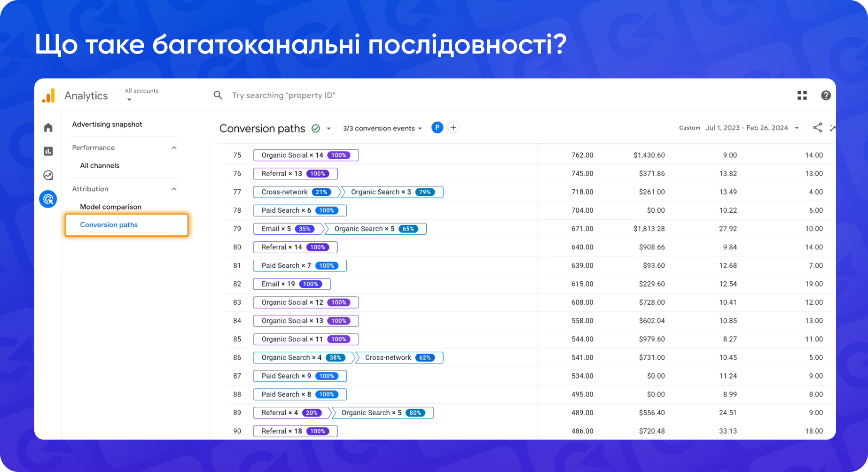Image resolution: width=868 pixels, height=472 pixels.
Task: Collapse the Attribution section
Action: click(174, 189)
